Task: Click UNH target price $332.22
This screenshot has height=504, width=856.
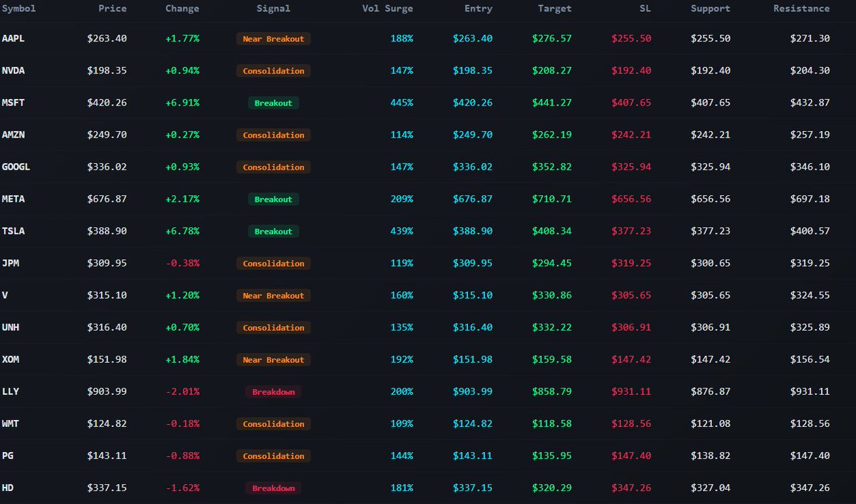Action: [x=551, y=327]
